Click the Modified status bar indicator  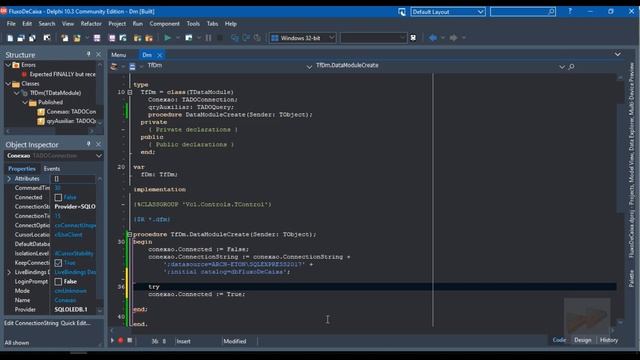click(x=235, y=341)
